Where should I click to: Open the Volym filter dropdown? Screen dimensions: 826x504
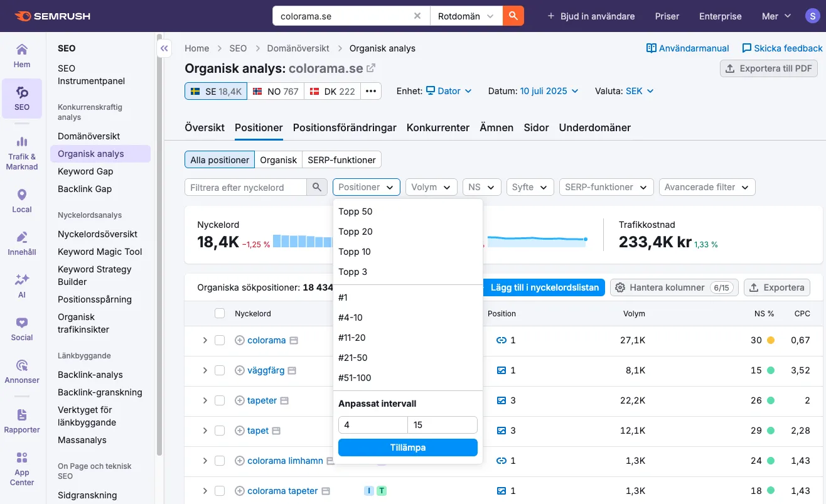coord(431,187)
